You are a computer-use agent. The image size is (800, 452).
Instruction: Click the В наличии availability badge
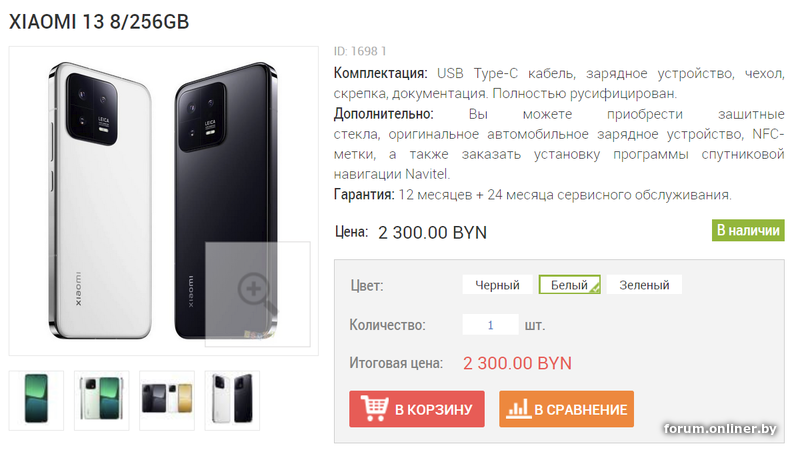tap(748, 230)
